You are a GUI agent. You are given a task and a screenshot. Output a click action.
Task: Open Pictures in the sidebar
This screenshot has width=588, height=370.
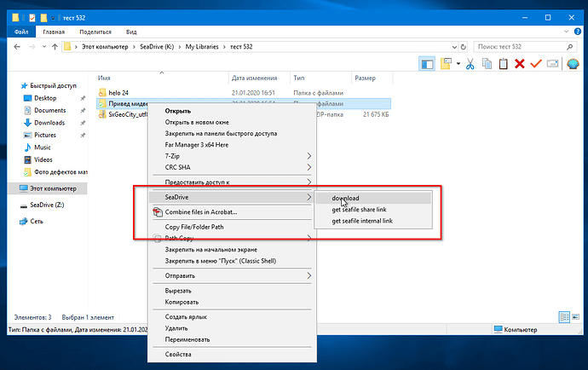(45, 135)
